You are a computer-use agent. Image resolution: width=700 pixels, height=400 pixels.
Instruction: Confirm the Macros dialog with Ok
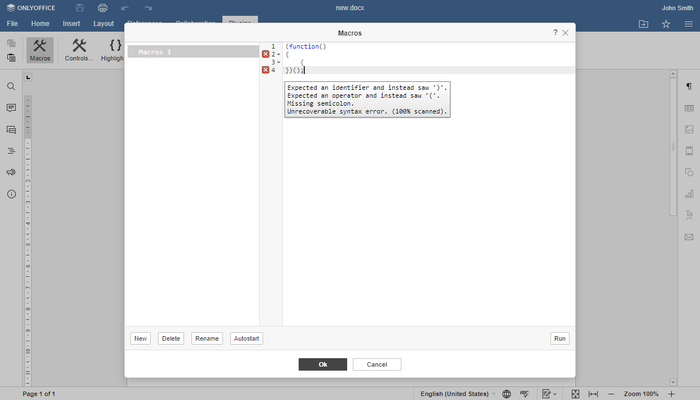[323, 364]
